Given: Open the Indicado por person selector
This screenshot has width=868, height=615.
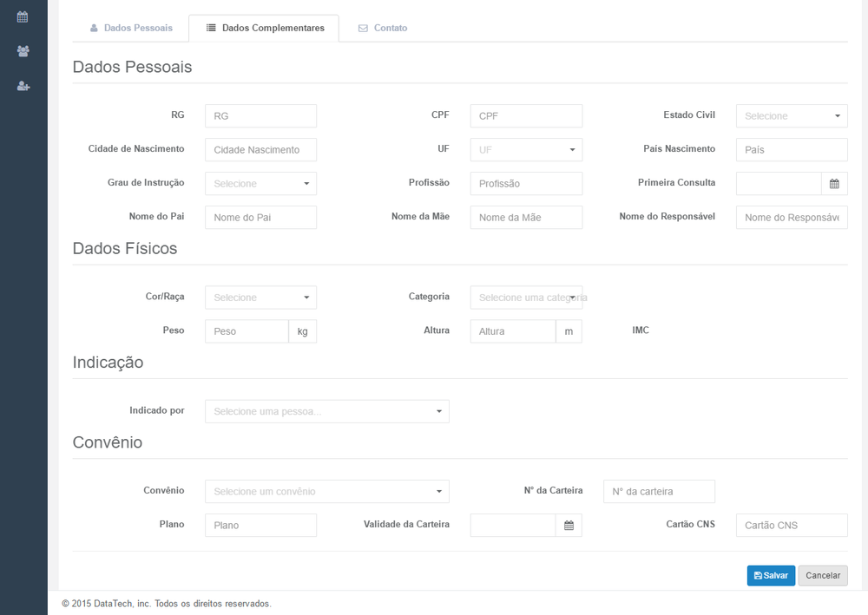Looking at the screenshot, I should pyautogui.click(x=326, y=411).
